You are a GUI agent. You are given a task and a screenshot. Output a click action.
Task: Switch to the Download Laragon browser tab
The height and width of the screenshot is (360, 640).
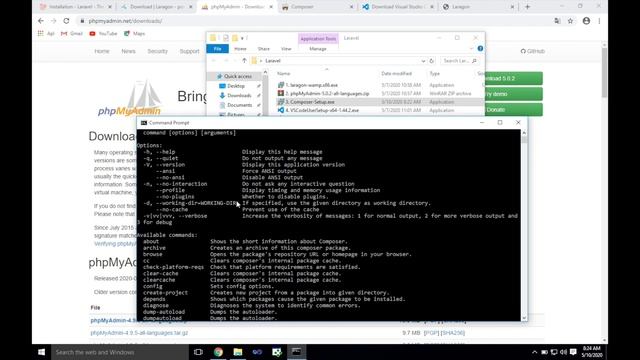[x=157, y=7]
